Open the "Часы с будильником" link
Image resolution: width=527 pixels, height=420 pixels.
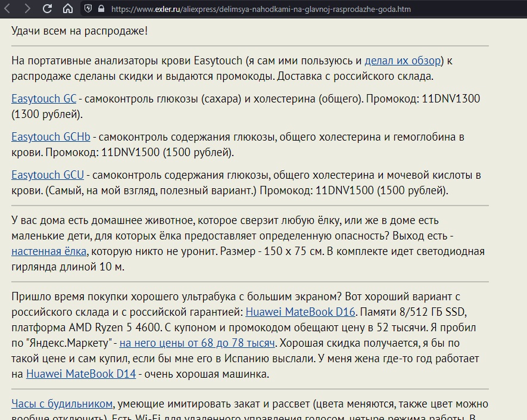62,403
